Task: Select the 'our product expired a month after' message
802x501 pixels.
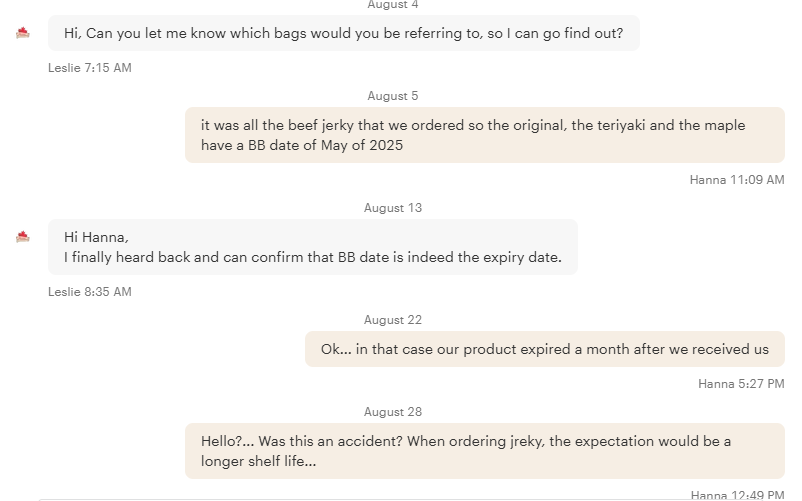Action: coord(544,349)
